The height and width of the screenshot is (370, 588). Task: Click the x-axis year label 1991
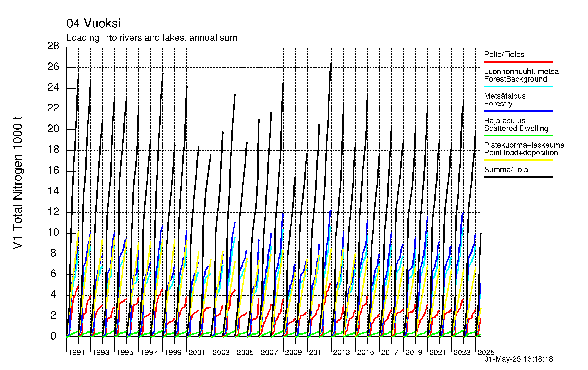(76, 352)
